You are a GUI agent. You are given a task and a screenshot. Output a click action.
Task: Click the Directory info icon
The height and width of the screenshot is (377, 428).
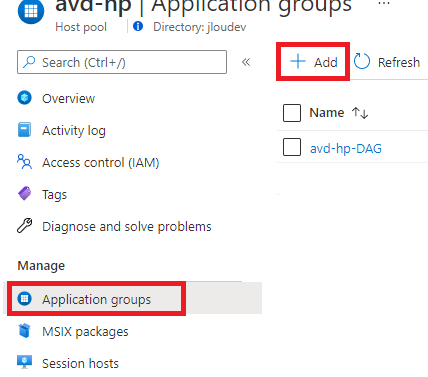[x=138, y=26]
